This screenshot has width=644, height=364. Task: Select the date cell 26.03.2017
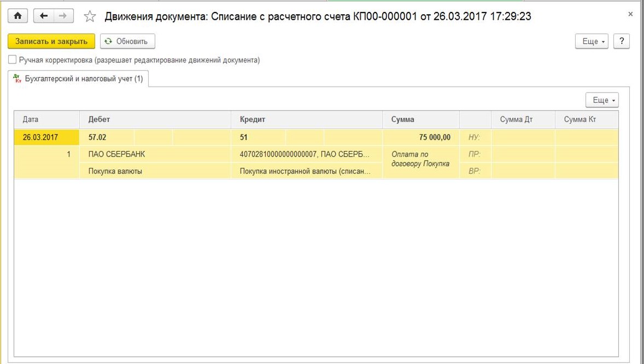(40, 137)
